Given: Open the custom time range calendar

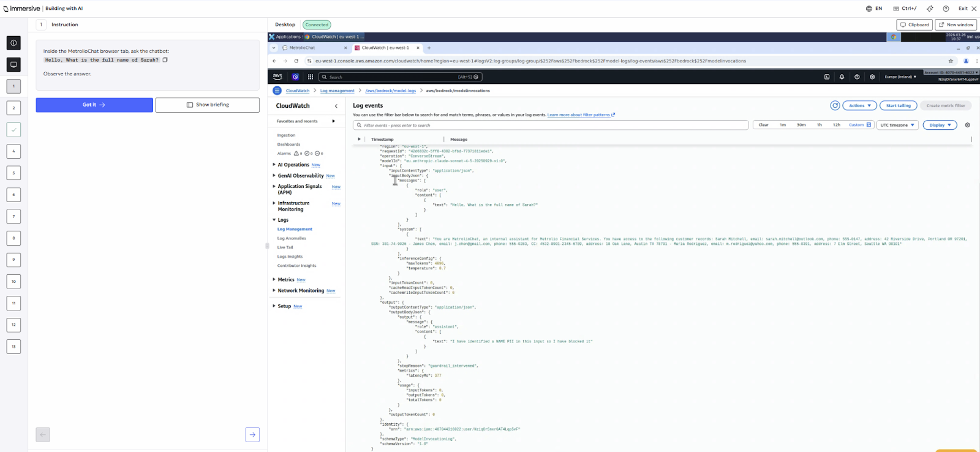Looking at the screenshot, I should tap(860, 125).
